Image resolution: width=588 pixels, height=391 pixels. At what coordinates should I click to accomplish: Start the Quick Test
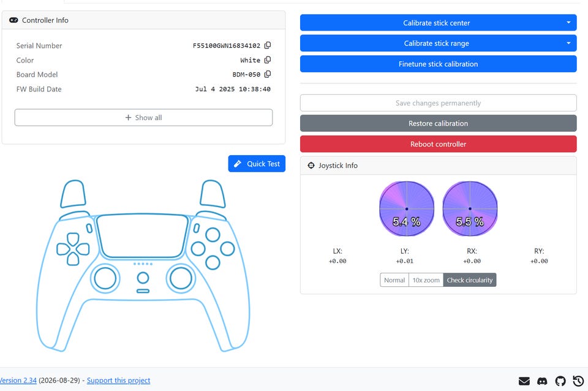pyautogui.click(x=257, y=164)
